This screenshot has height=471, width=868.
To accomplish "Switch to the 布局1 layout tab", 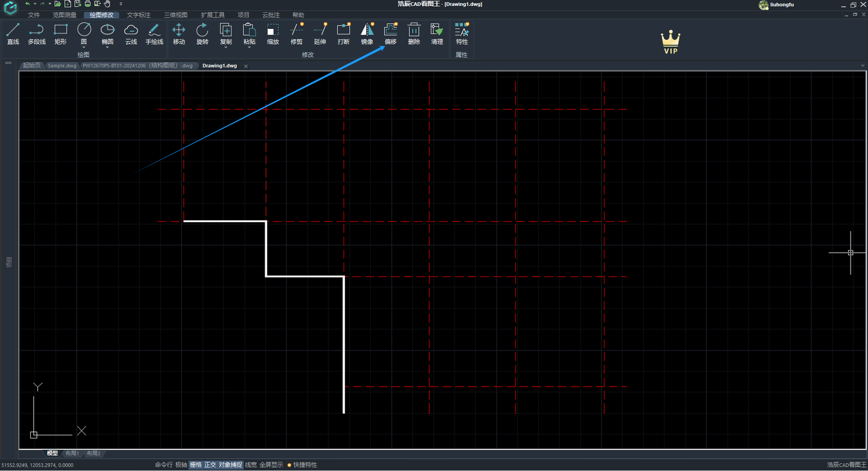I will 72,454.
